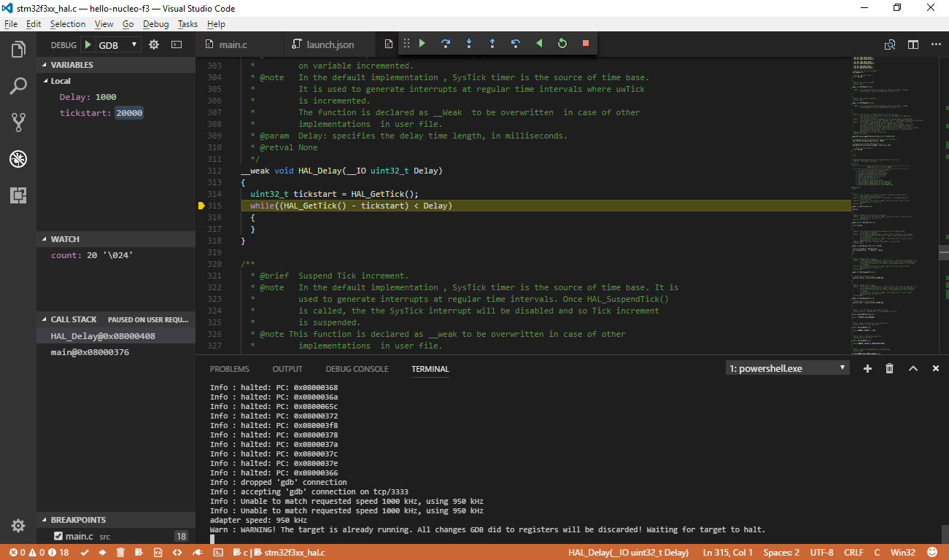Viewport: 949px width, 560px height.
Task: Start debugging with green play next to GDB
Action: pyautogui.click(x=88, y=44)
